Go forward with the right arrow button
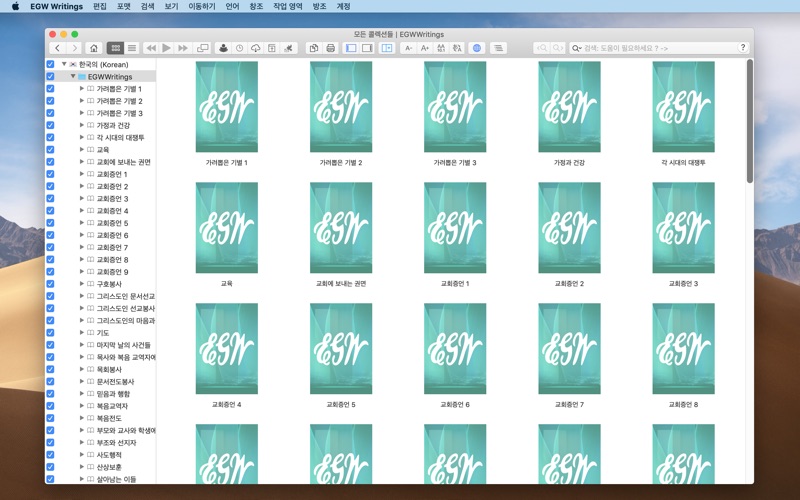The image size is (800, 500). (x=74, y=48)
